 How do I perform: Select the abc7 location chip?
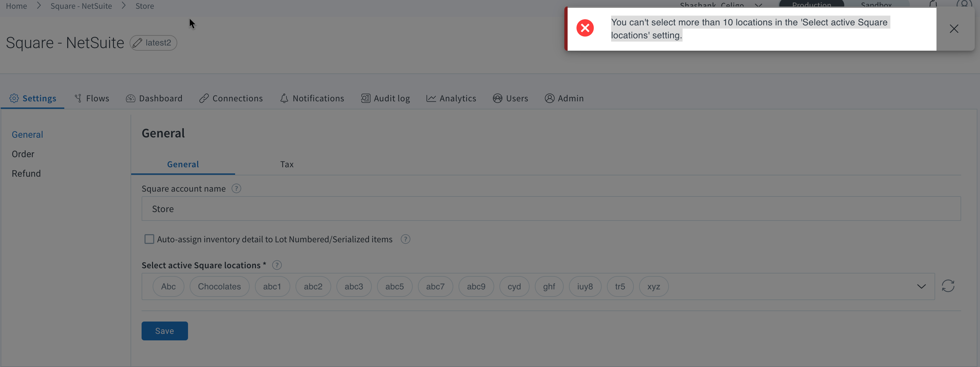(x=435, y=286)
